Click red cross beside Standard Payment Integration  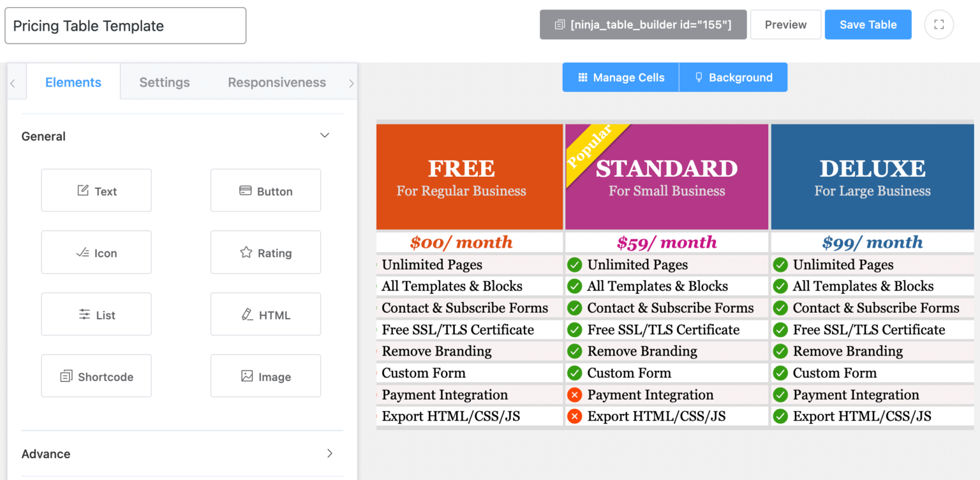click(x=575, y=395)
